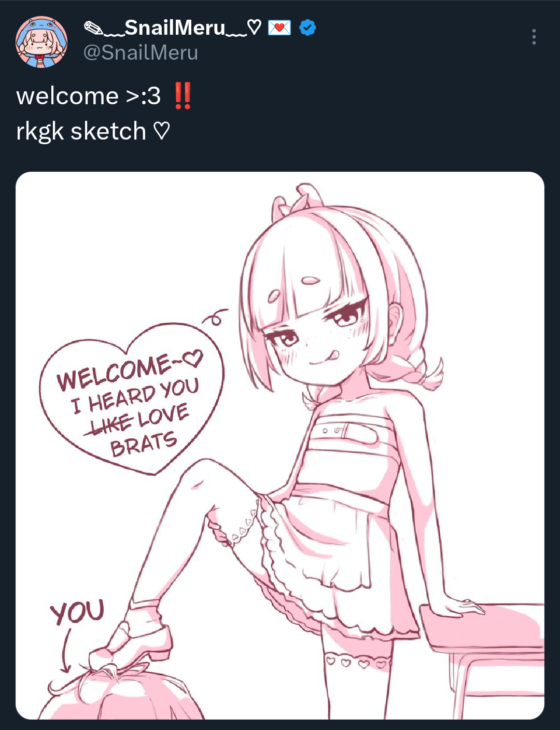Click the pencil emoji before SnailMeru
Screen dimensions: 560x730
93,27
